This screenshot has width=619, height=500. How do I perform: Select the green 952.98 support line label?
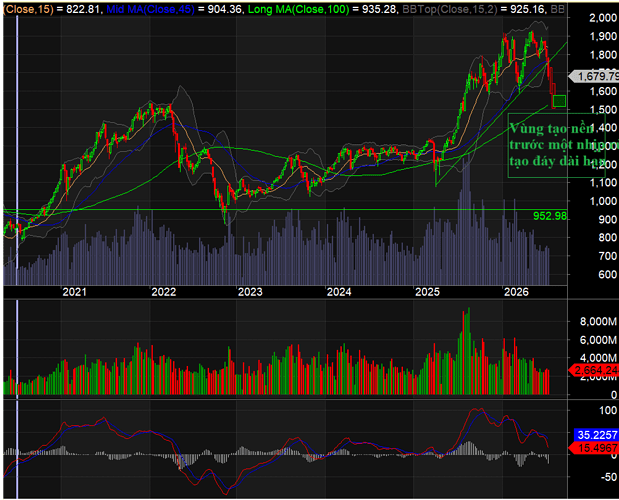point(550,216)
